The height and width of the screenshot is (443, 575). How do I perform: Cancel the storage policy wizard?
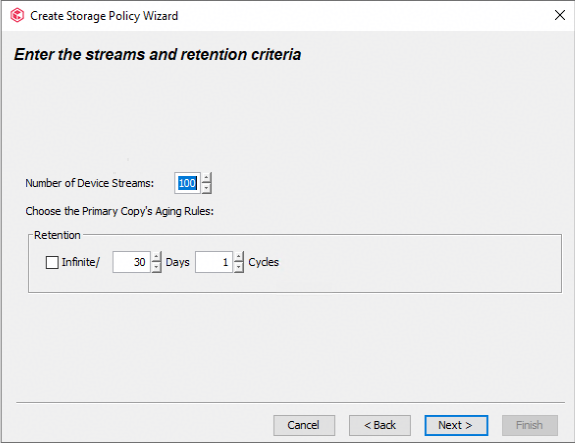[x=304, y=425]
